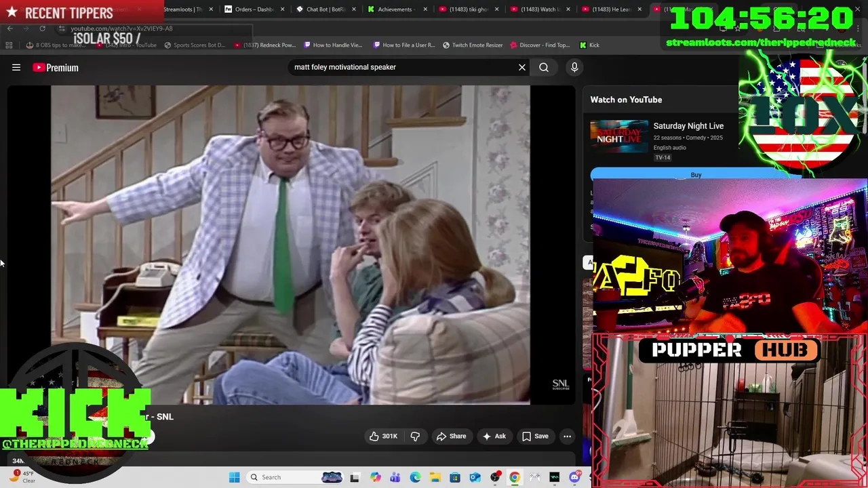Open Task View on the taskbar

tap(354, 477)
